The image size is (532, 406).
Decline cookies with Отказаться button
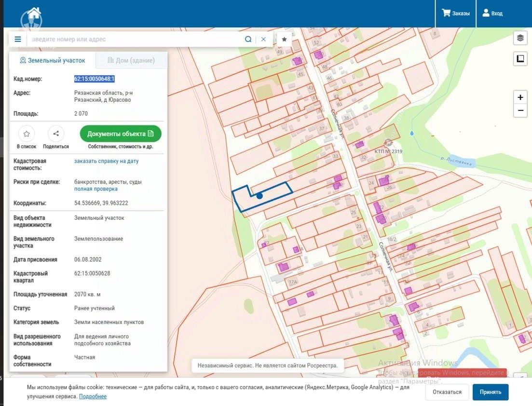[x=447, y=392]
